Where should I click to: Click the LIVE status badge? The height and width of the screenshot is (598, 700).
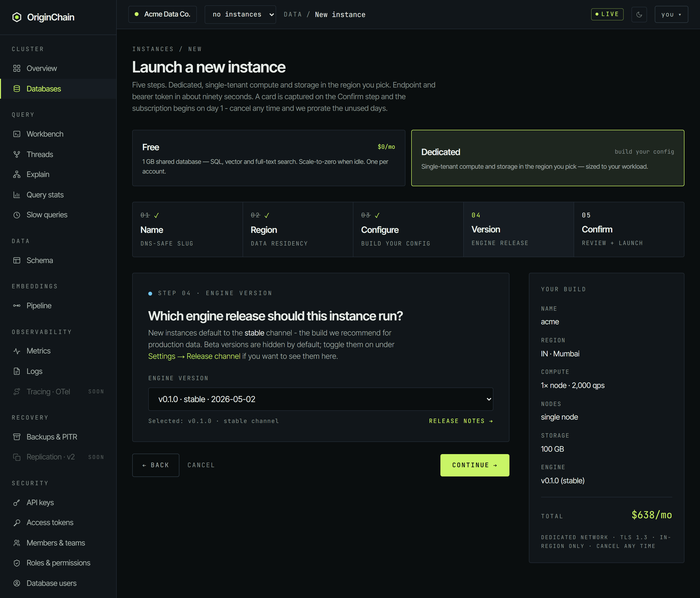tap(607, 14)
